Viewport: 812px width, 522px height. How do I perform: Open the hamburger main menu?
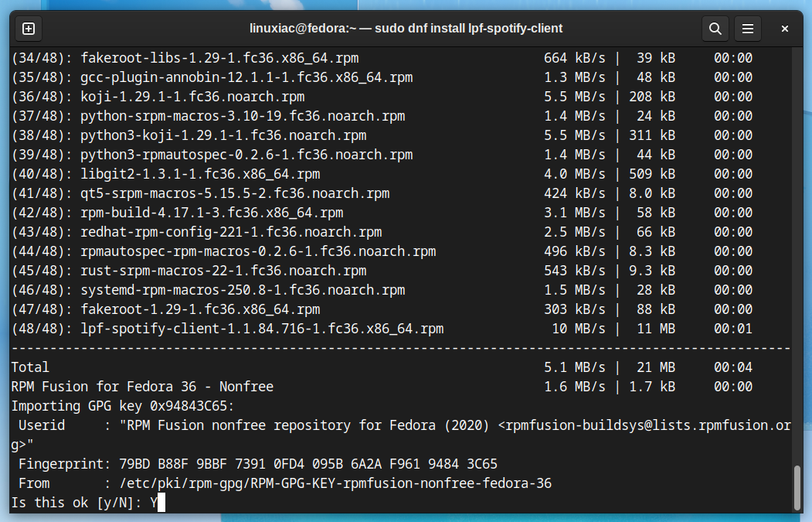748,29
